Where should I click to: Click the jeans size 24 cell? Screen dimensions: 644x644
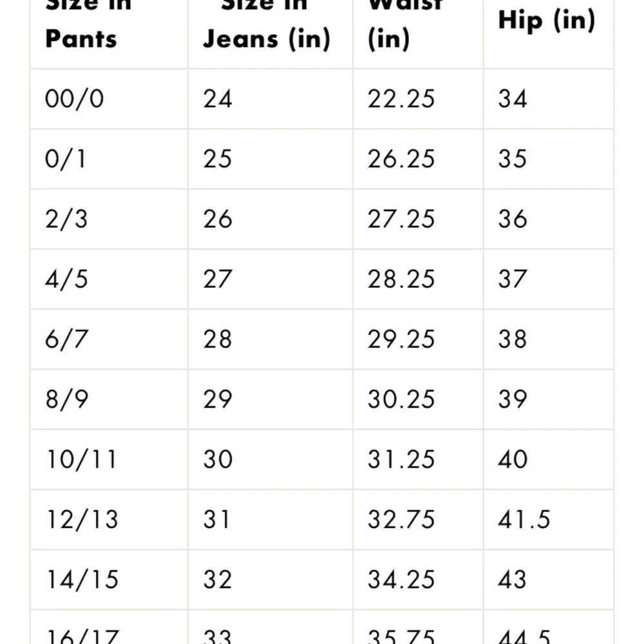(x=218, y=99)
